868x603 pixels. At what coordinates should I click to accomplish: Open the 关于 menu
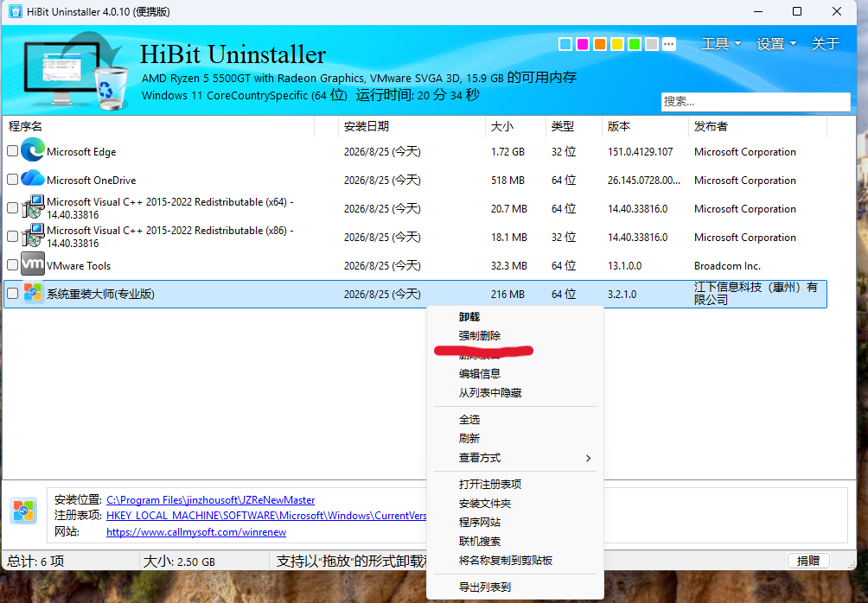click(826, 44)
